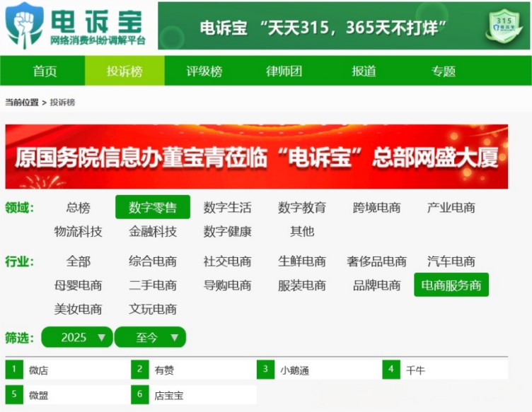The image size is (532, 412).
Task: Select 综合电商 under industry filters
Action: 153,261
